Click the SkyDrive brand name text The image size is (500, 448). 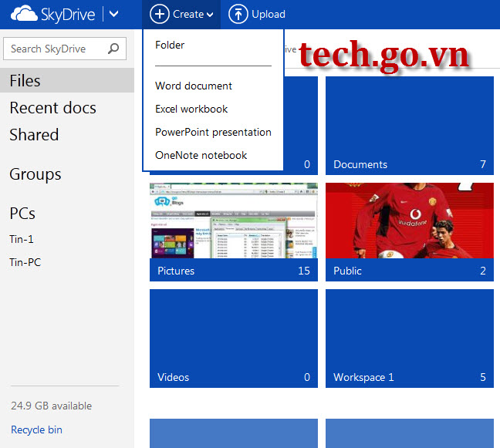68,15
